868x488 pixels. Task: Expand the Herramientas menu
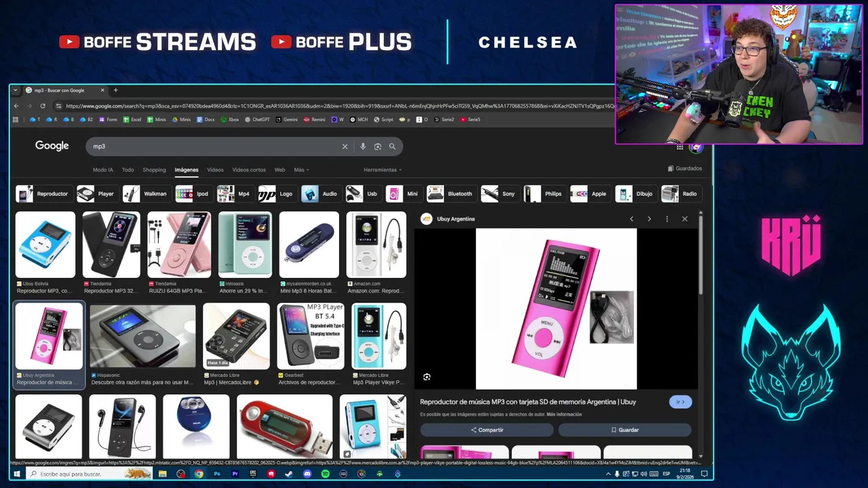(382, 170)
